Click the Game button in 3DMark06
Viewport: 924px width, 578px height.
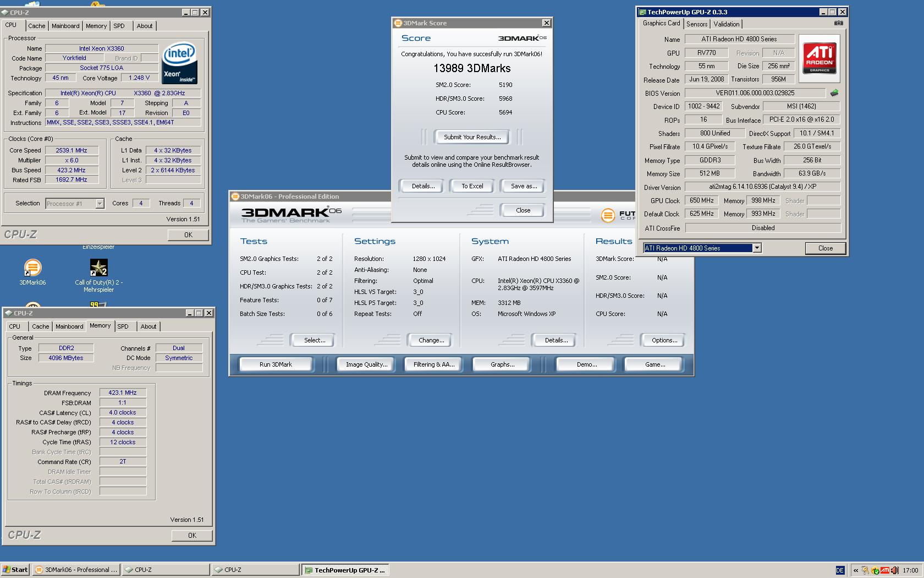(654, 364)
